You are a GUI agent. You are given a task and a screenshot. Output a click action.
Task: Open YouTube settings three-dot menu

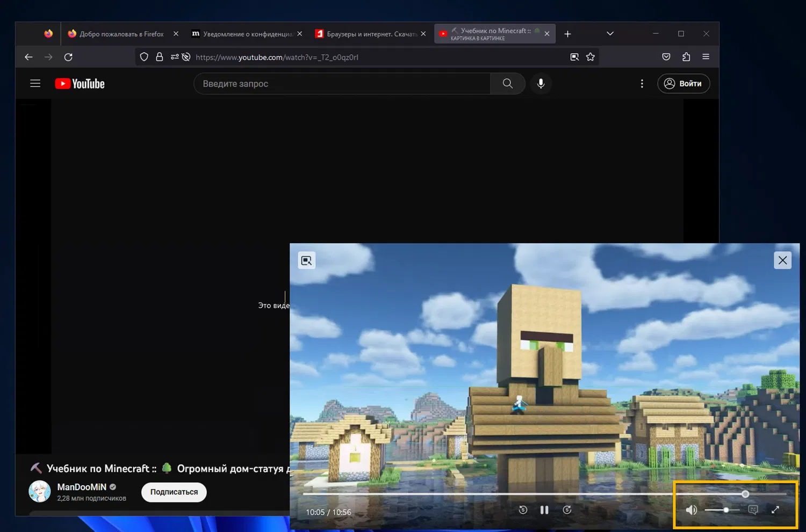642,84
